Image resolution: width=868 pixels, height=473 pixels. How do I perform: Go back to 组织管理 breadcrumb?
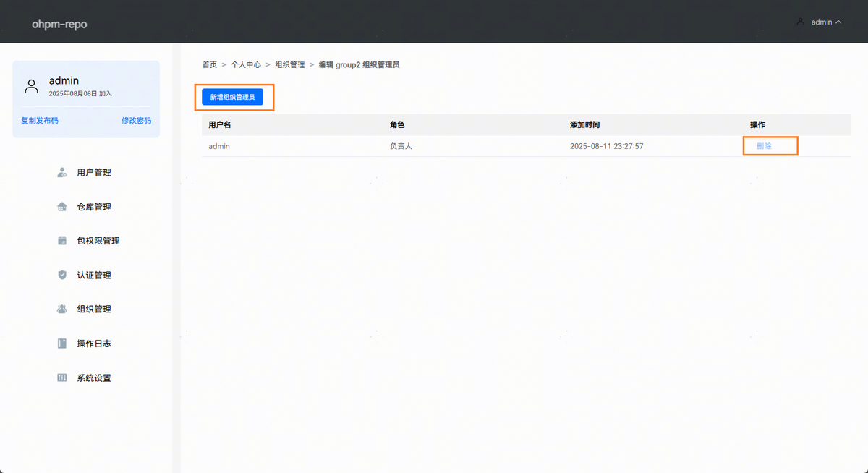click(x=290, y=64)
